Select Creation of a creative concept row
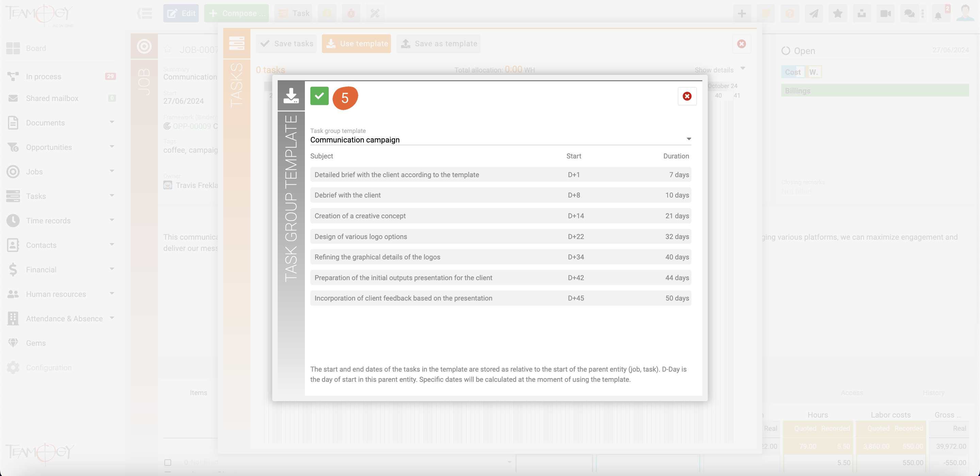This screenshot has height=476, width=980. pos(500,216)
